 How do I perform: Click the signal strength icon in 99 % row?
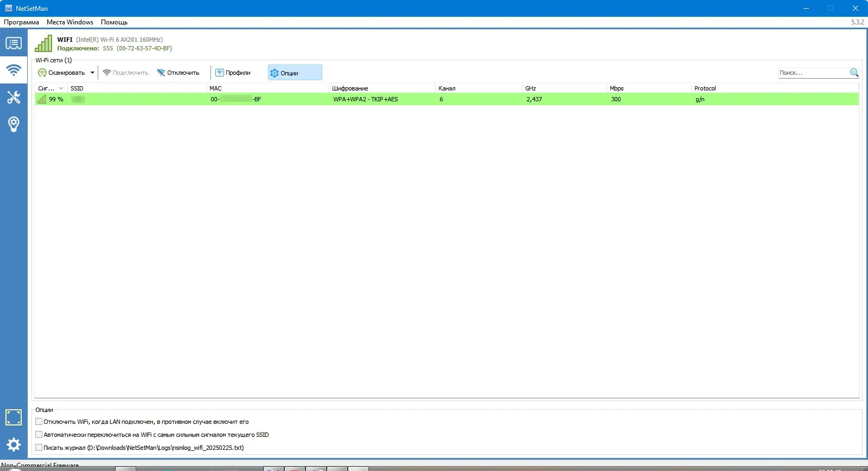point(42,99)
